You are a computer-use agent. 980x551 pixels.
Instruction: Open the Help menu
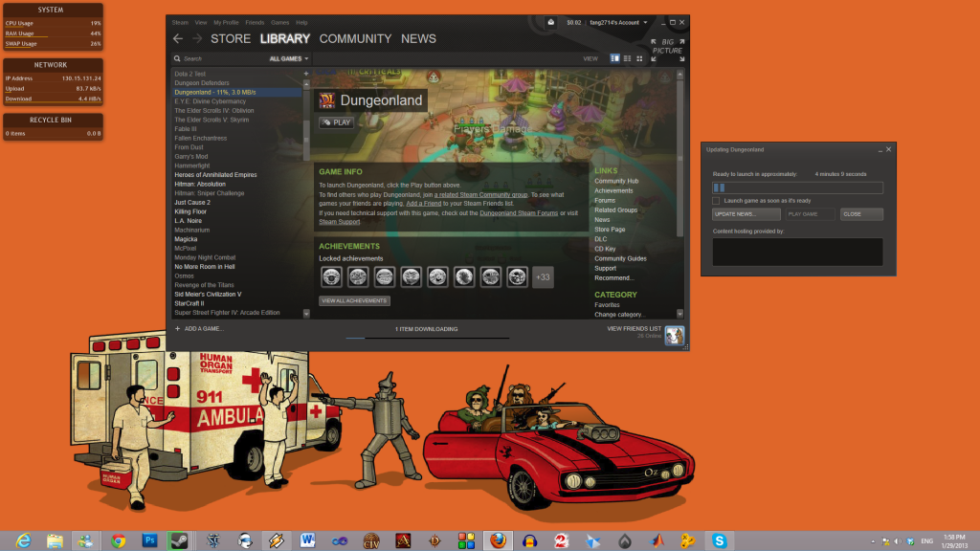[301, 23]
